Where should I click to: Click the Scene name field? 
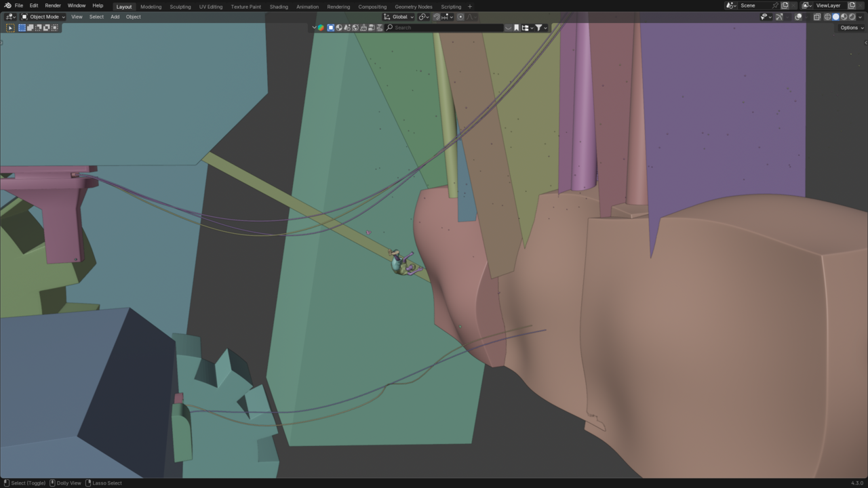tap(755, 5)
